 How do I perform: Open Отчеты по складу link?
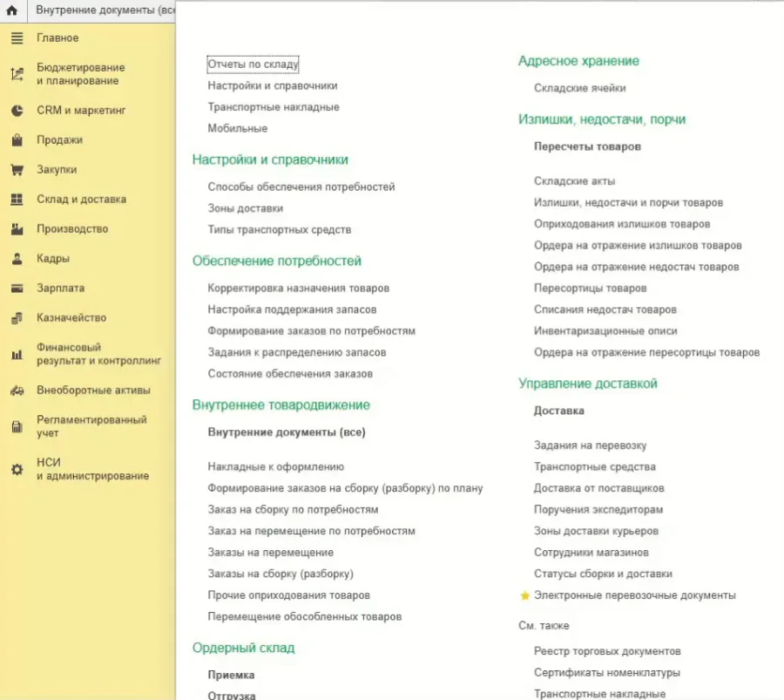pos(253,64)
